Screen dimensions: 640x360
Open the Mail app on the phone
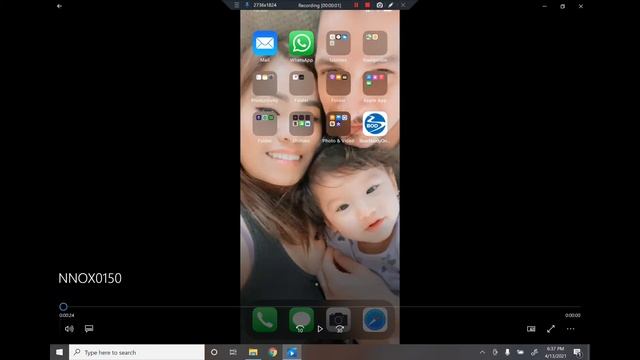(x=265, y=43)
